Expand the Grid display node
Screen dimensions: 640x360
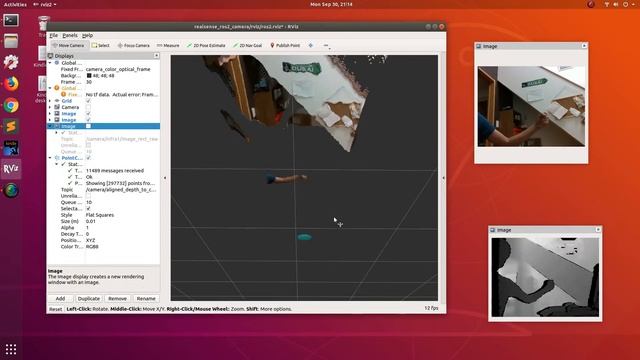pos(50,101)
